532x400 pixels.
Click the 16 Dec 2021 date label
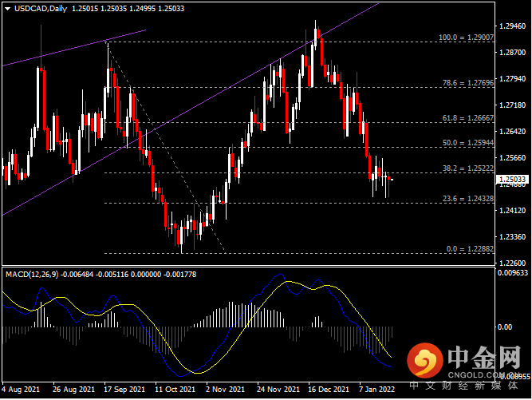[329, 389]
